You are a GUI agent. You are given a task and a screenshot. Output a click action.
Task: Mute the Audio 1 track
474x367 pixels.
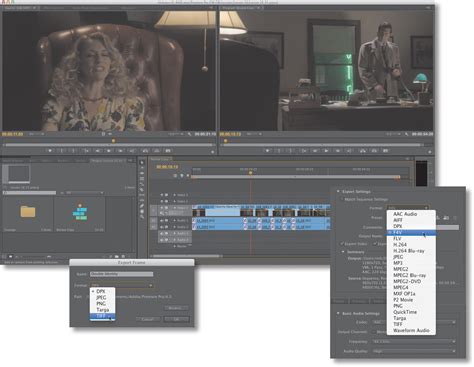pos(162,221)
